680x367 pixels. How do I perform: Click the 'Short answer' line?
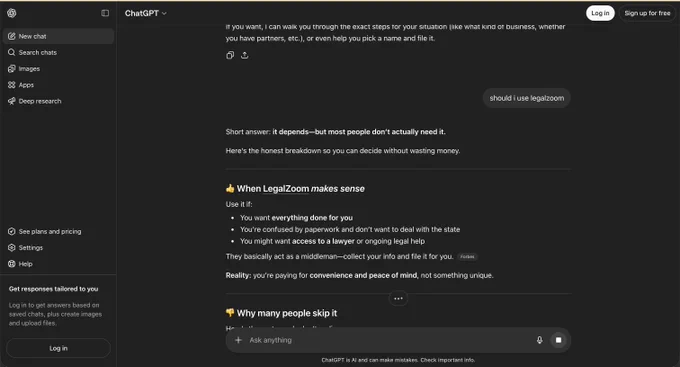click(335, 132)
